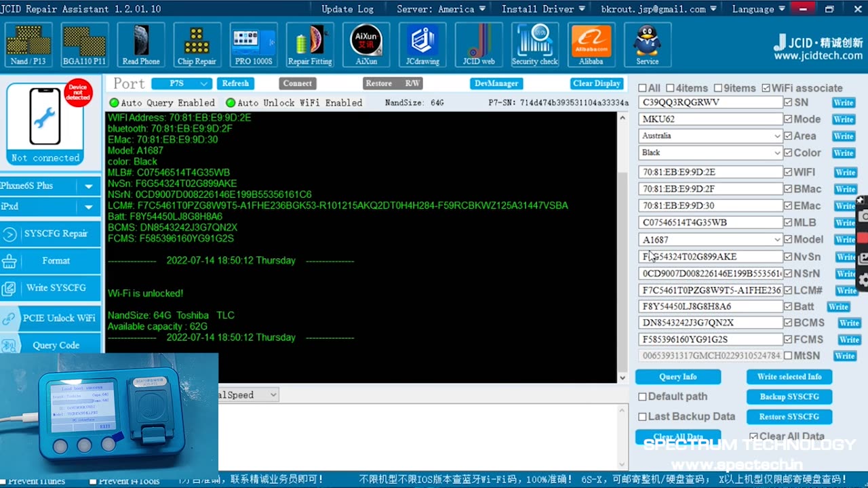The height and width of the screenshot is (488, 868).
Task: Open the Alibaba store icon
Action: [591, 45]
